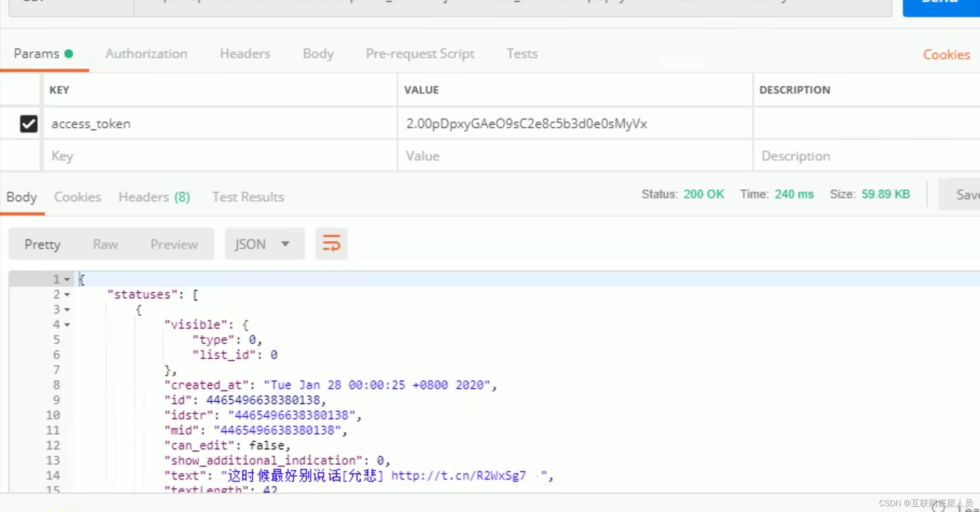
Task: Click the empty Description placeholder field
Action: coord(867,156)
